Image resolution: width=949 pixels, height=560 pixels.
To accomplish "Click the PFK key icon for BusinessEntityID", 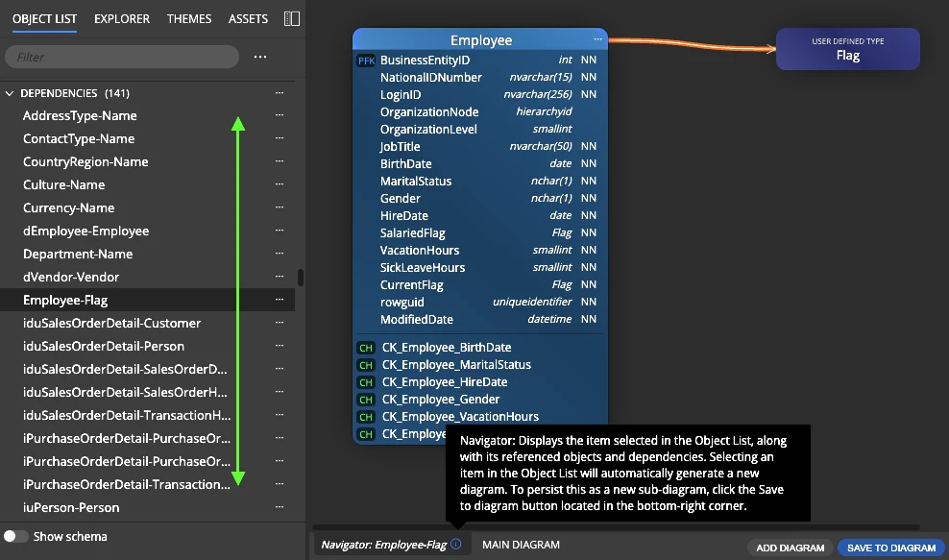I will click(x=366, y=61).
